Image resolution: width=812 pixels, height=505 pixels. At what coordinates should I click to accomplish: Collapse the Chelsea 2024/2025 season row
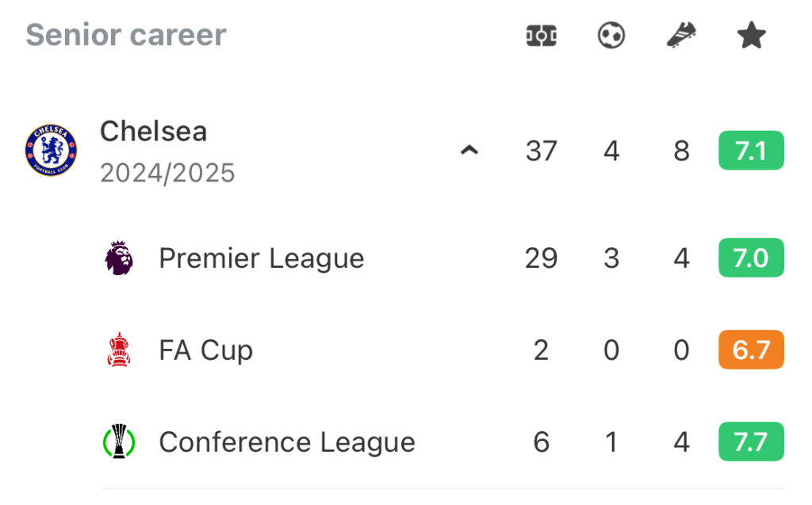469,150
